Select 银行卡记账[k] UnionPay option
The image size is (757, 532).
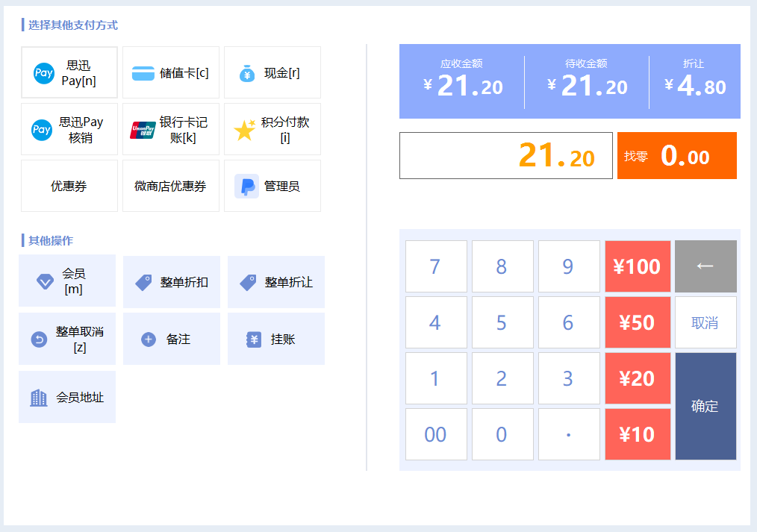point(171,129)
